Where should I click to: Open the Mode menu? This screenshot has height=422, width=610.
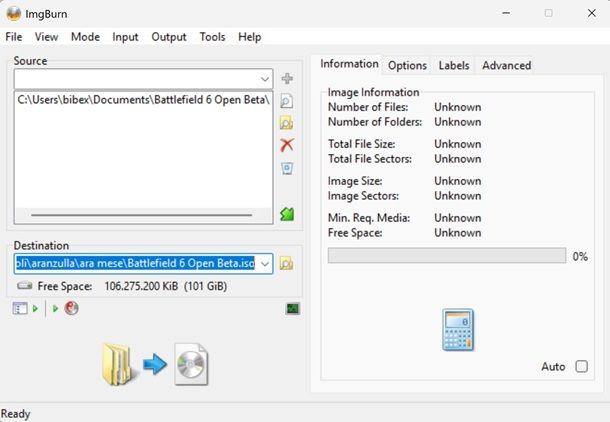(x=85, y=37)
